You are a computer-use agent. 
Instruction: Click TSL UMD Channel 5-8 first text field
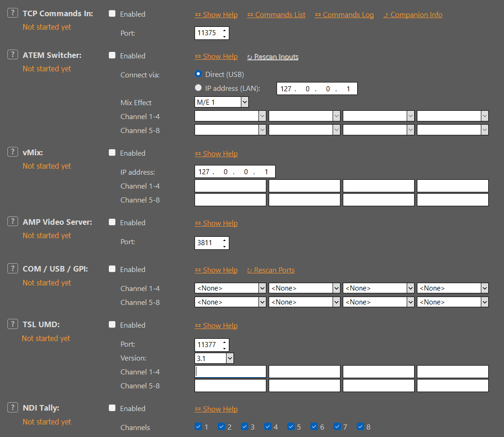point(231,386)
